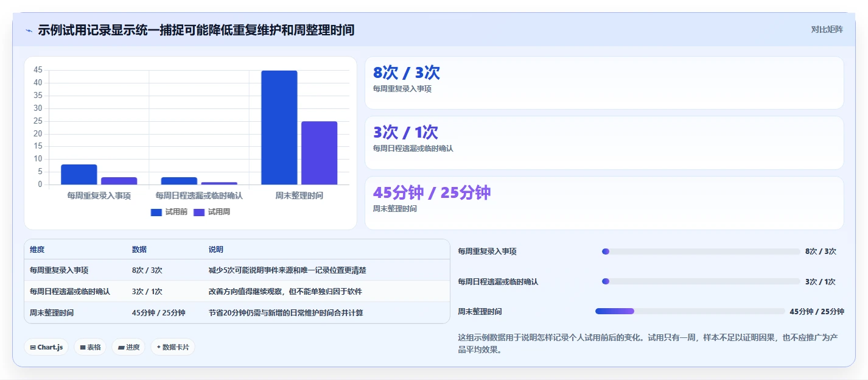Click chart x-axis label 每周日程遗漏或临时确认
Image resolution: width=868 pixels, height=380 pixels.
coord(199,195)
